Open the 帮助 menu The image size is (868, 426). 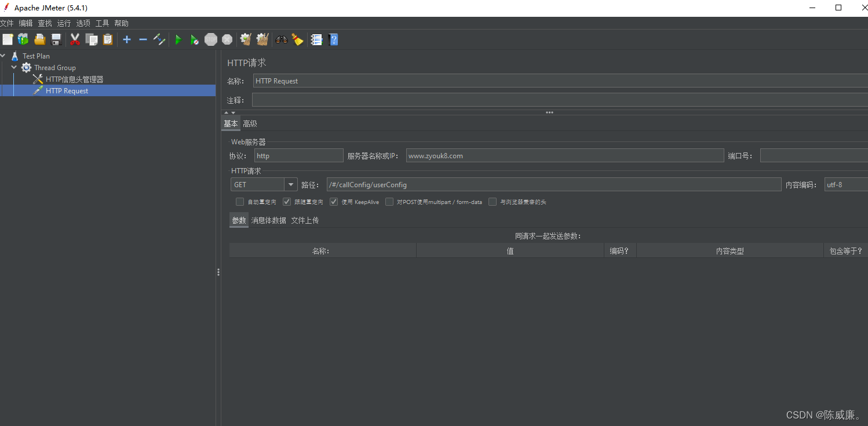pos(122,23)
